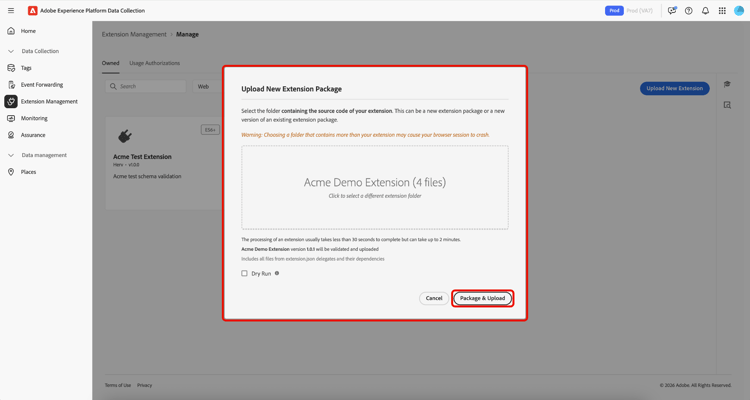Click the folder drop zone for Acme Demo Extension

click(375, 188)
